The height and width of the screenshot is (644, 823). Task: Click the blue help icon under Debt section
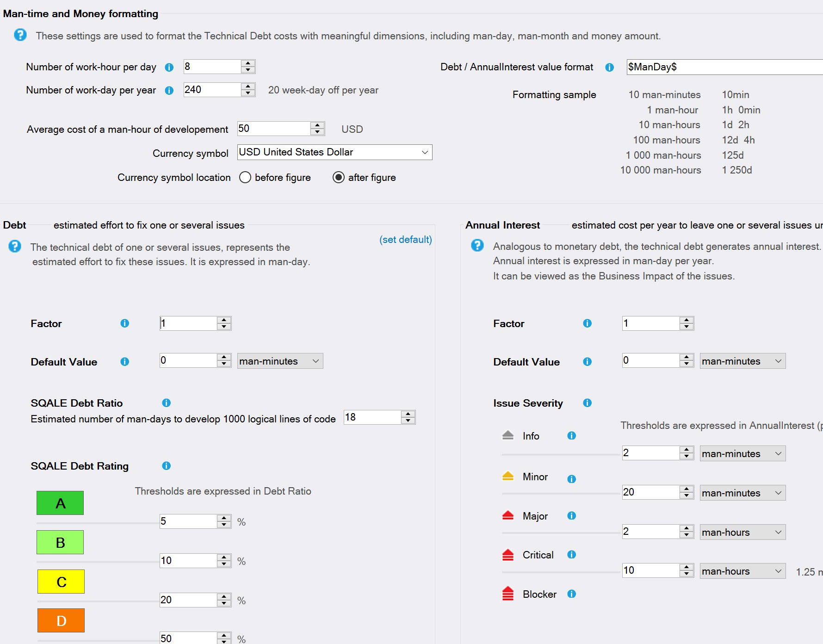pyautogui.click(x=15, y=247)
